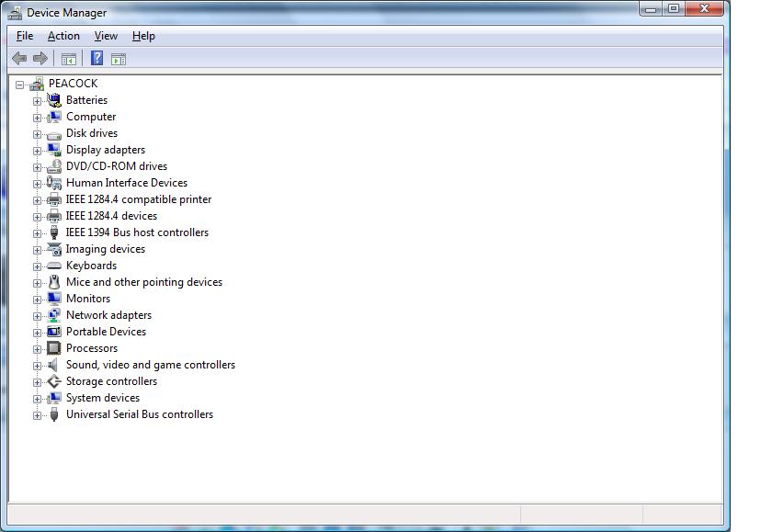The height and width of the screenshot is (532, 772).
Task: Select the Batteries device icon
Action: 54,100
